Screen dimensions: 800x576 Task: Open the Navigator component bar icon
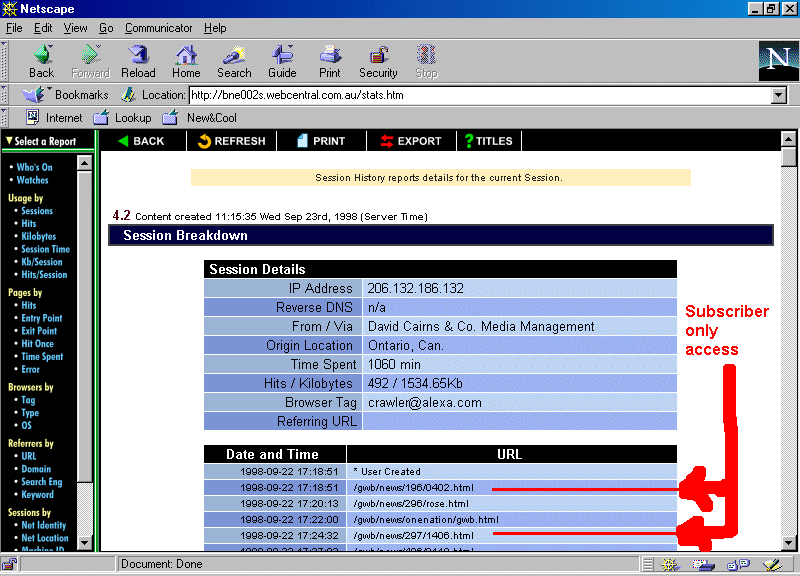pos(669,564)
